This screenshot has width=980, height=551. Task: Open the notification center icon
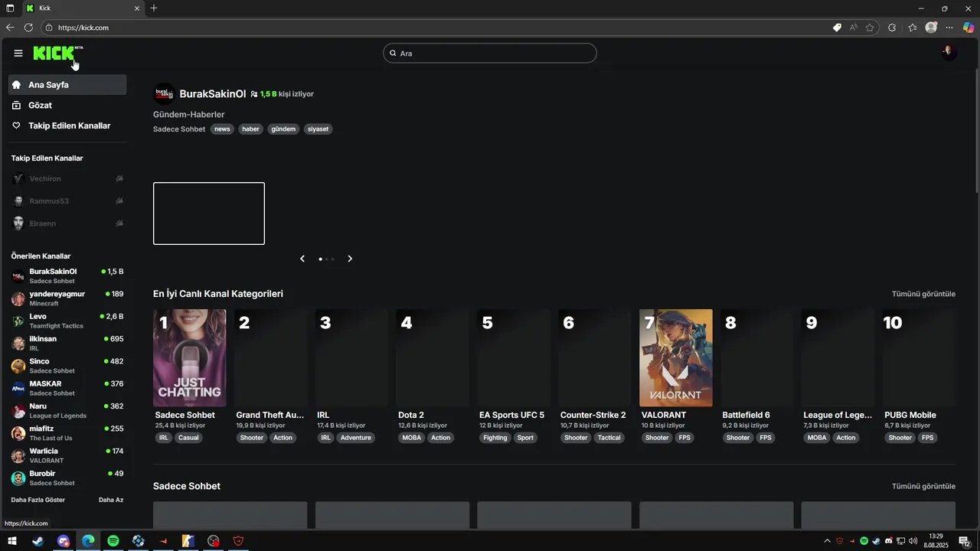(x=965, y=541)
